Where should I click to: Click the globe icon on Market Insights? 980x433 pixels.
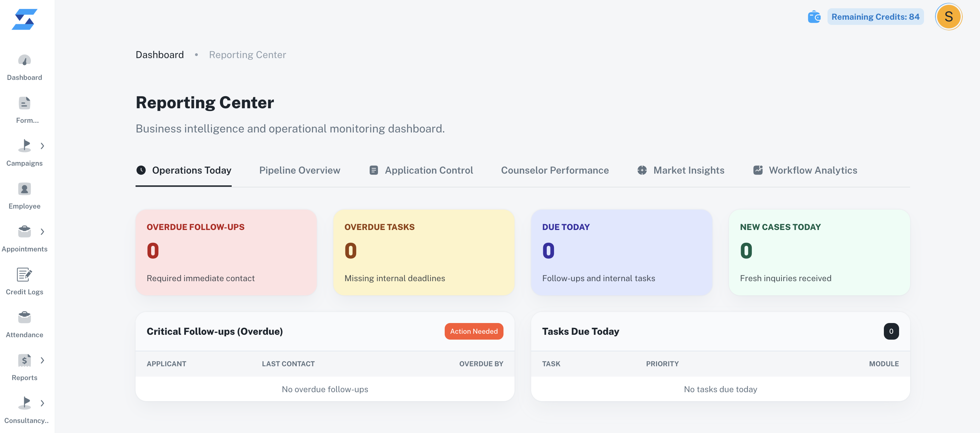click(x=642, y=170)
